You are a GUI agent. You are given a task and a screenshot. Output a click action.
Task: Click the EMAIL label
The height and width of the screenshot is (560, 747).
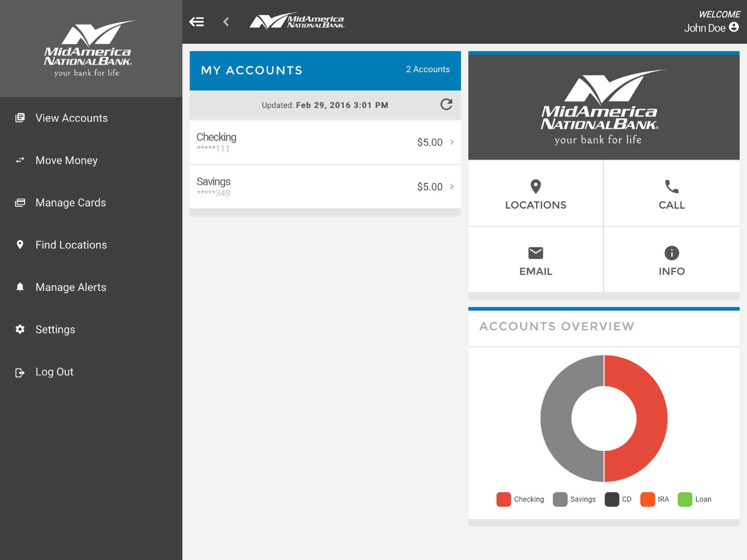tap(536, 271)
